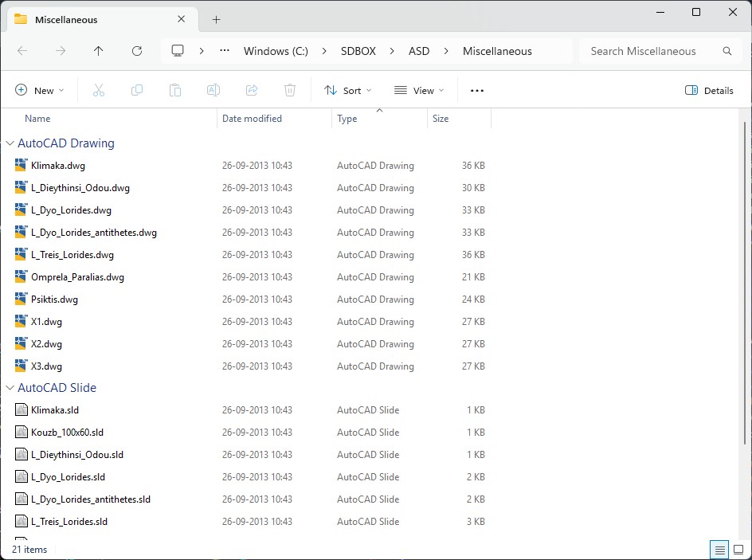Select Kouzb_100x60.sld file icon
The width and height of the screenshot is (752, 560).
click(21, 432)
